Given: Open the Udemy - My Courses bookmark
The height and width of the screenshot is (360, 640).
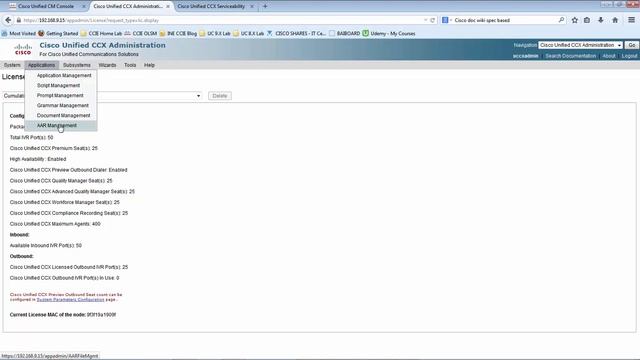Looking at the screenshot, I should point(389,33).
